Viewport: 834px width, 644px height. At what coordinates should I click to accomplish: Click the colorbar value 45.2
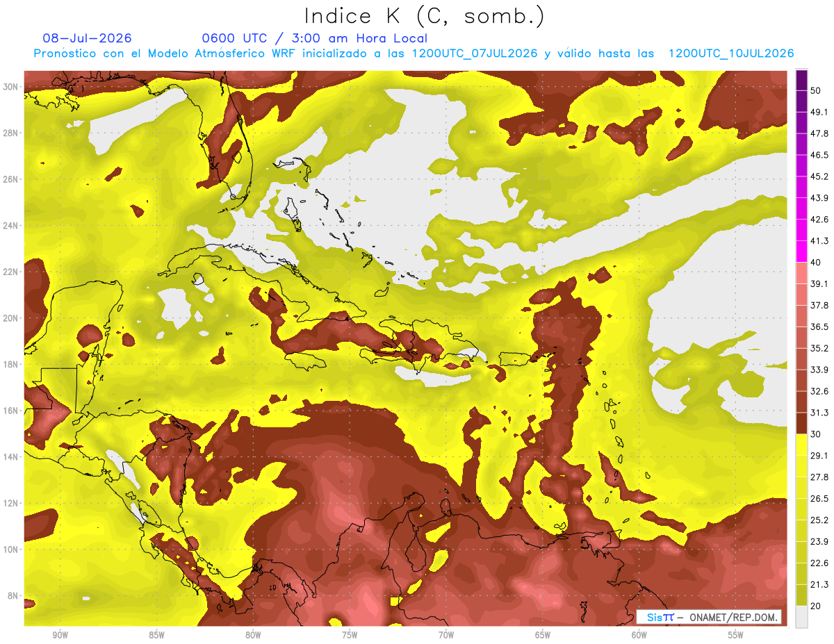pos(819,177)
